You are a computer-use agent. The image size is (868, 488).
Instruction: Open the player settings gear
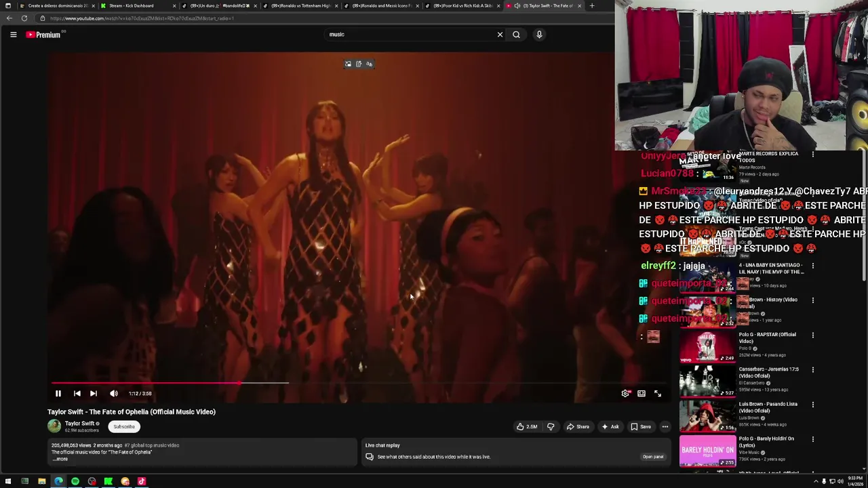[x=625, y=393]
